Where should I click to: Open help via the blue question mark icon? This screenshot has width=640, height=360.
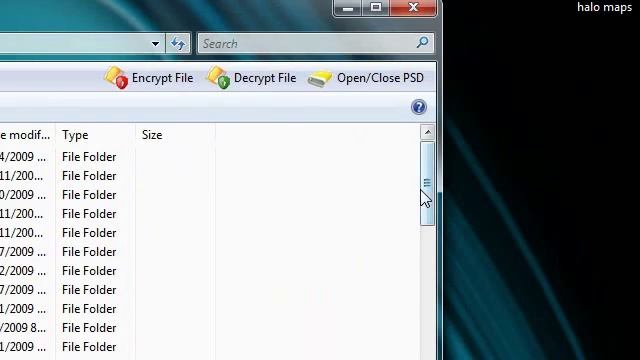point(419,107)
